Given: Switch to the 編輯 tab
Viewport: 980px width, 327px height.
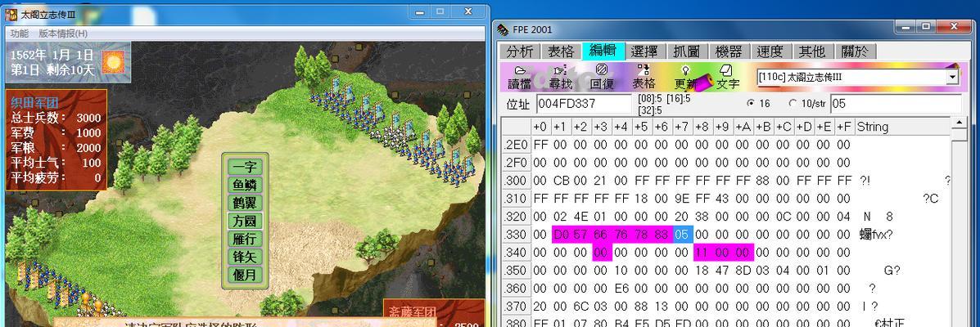Looking at the screenshot, I should pyautogui.click(x=603, y=51).
